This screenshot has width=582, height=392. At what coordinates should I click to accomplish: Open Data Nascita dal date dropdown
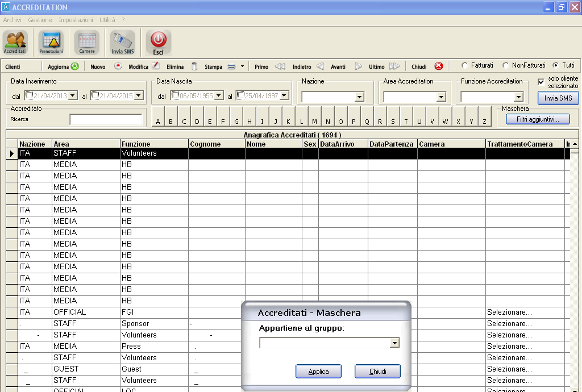219,95
